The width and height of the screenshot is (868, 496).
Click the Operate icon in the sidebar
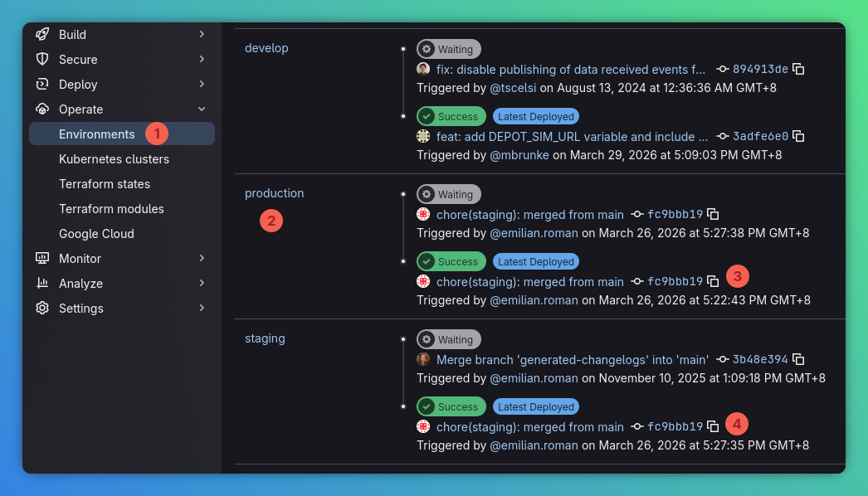click(x=41, y=109)
